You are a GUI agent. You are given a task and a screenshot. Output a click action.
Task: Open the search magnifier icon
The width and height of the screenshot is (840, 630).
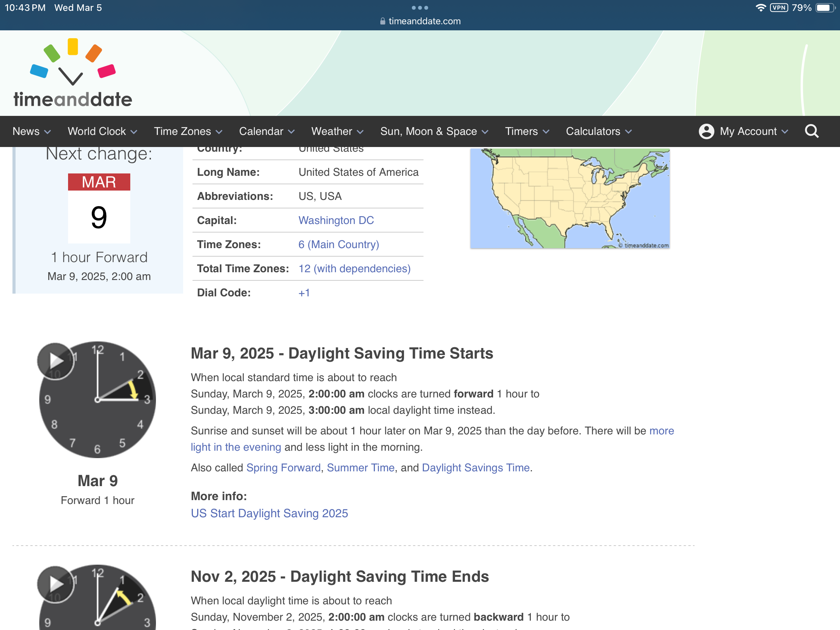click(812, 131)
